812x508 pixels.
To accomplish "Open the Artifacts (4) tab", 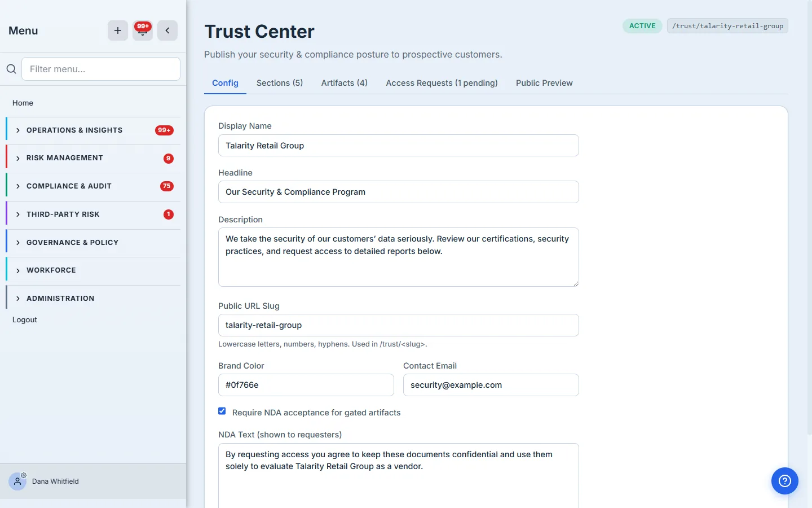I will click(x=345, y=83).
